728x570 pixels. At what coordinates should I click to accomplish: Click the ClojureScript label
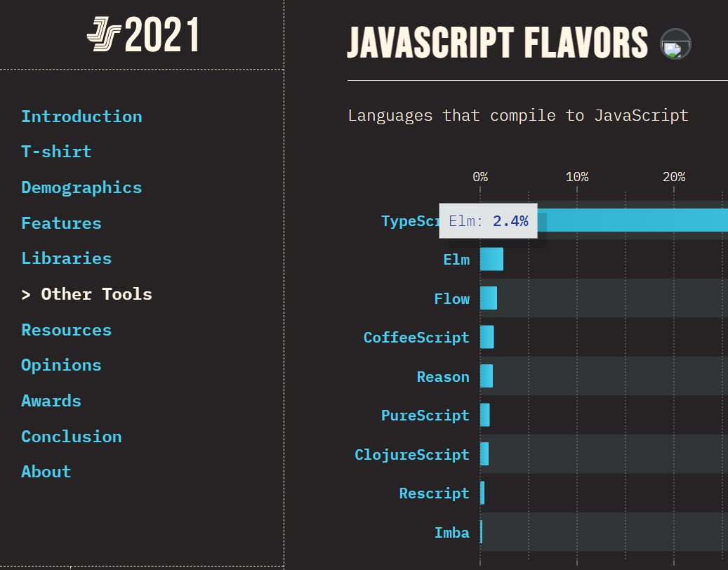[412, 454]
